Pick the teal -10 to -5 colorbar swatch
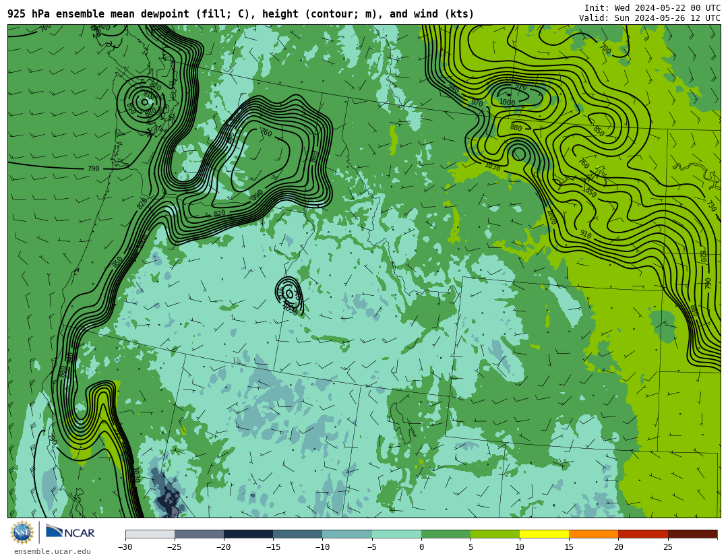The image size is (728, 560). pyautogui.click(x=347, y=534)
